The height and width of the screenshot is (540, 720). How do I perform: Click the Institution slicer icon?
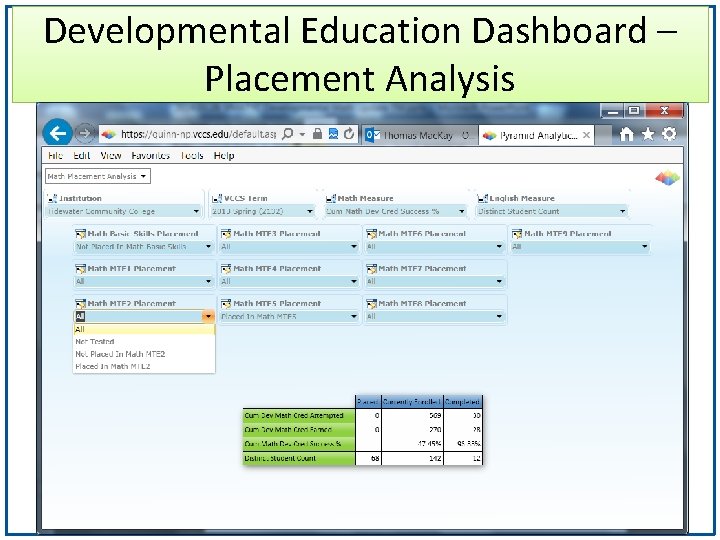[x=52, y=198]
